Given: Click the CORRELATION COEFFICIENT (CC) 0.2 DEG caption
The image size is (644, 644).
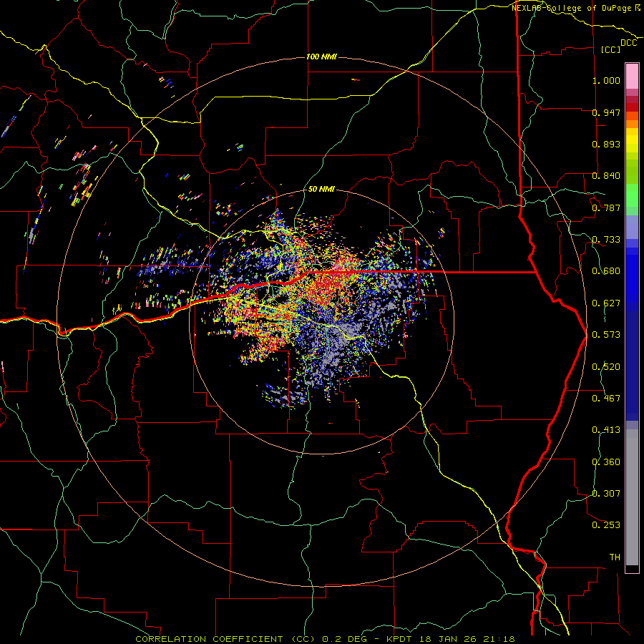Looking at the screenshot, I should click(251, 639).
